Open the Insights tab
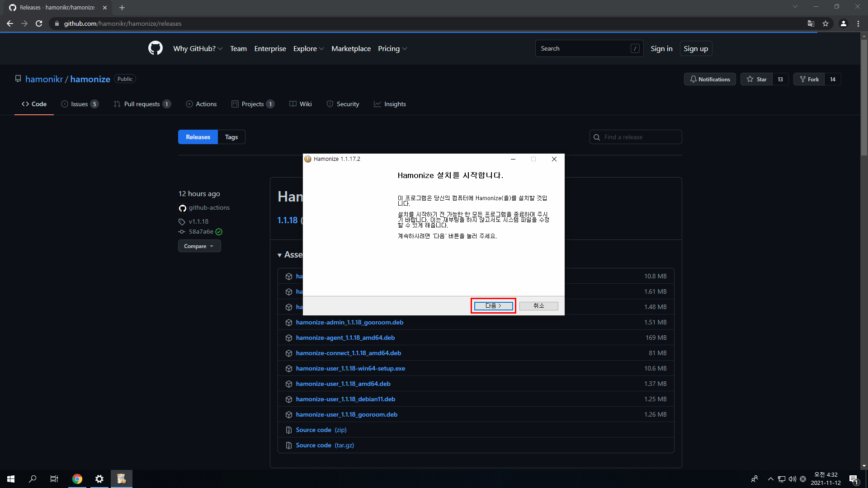The width and height of the screenshot is (868, 488). 390,104
